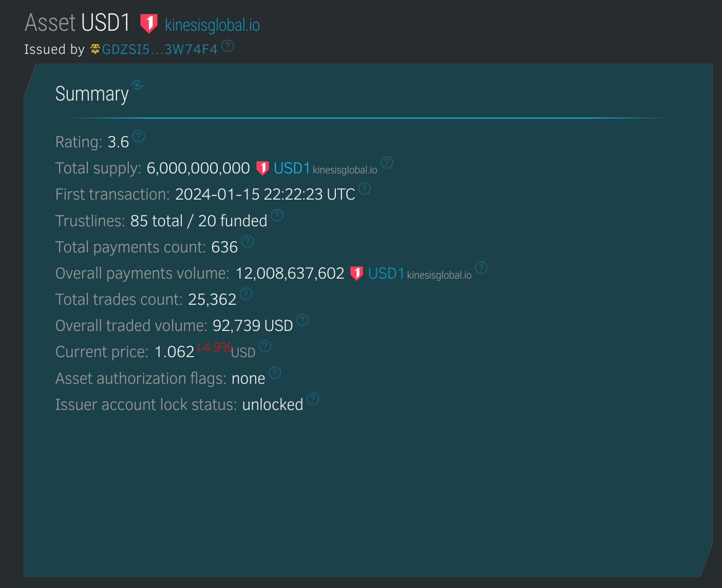Click the current price value 1.062
Viewport: 722px width, 588px height.
tap(175, 352)
